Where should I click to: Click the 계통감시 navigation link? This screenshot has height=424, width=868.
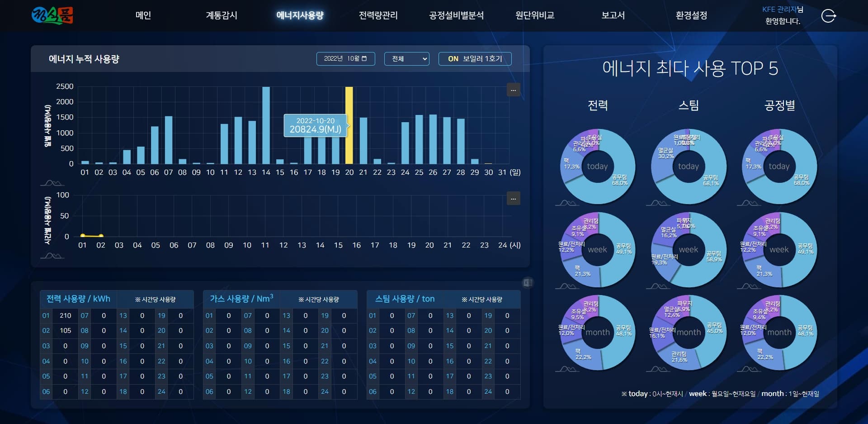tap(222, 15)
